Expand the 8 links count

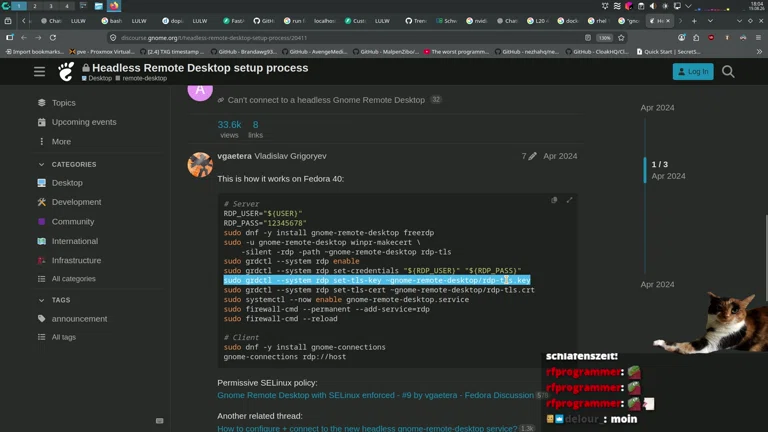(x=255, y=129)
